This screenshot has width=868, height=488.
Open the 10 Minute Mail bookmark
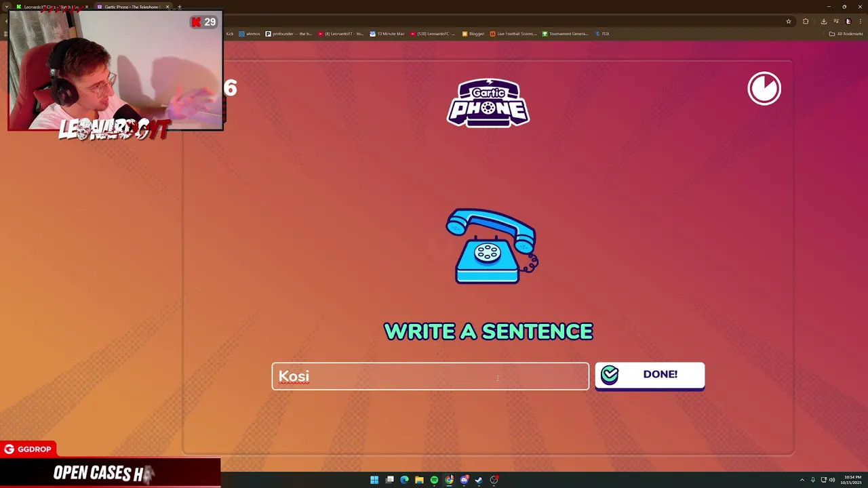(387, 34)
